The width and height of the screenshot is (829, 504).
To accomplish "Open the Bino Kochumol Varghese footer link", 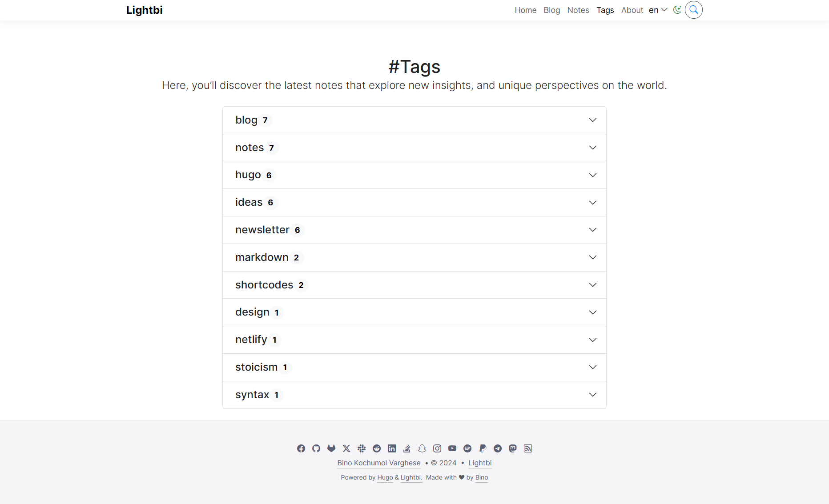I will 379,463.
